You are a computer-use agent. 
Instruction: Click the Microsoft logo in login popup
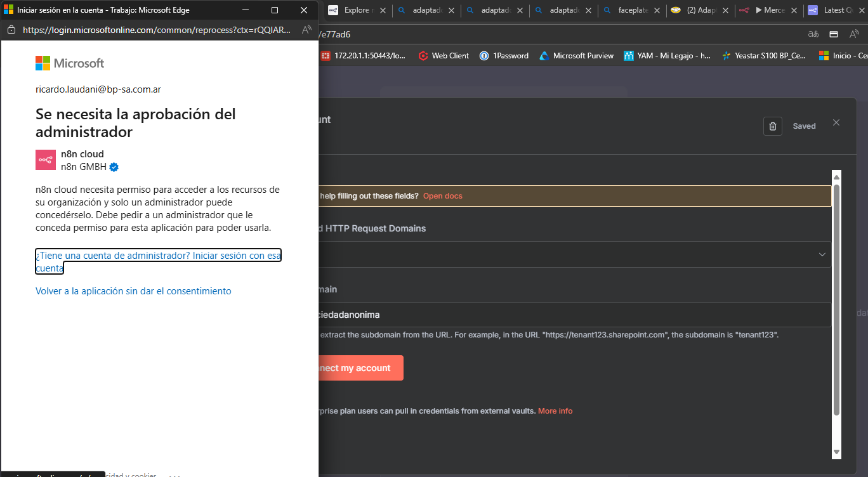pyautogui.click(x=70, y=63)
